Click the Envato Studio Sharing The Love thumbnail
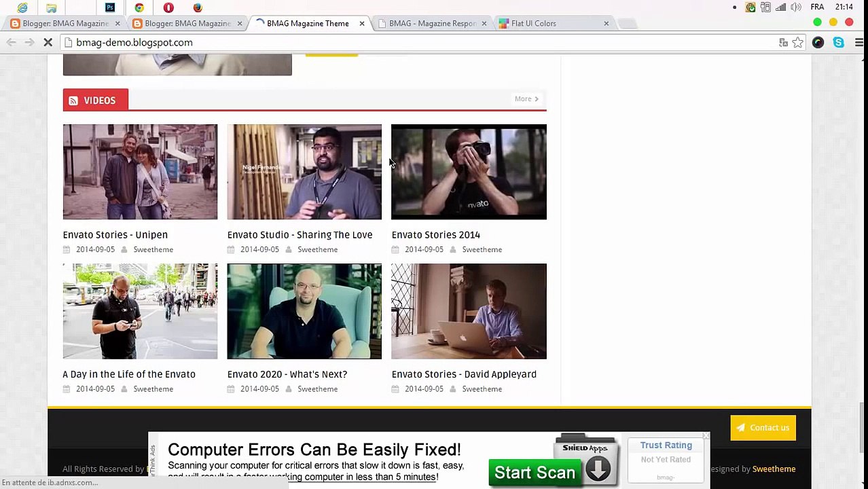Screen dimensions: 868x489 (304, 172)
